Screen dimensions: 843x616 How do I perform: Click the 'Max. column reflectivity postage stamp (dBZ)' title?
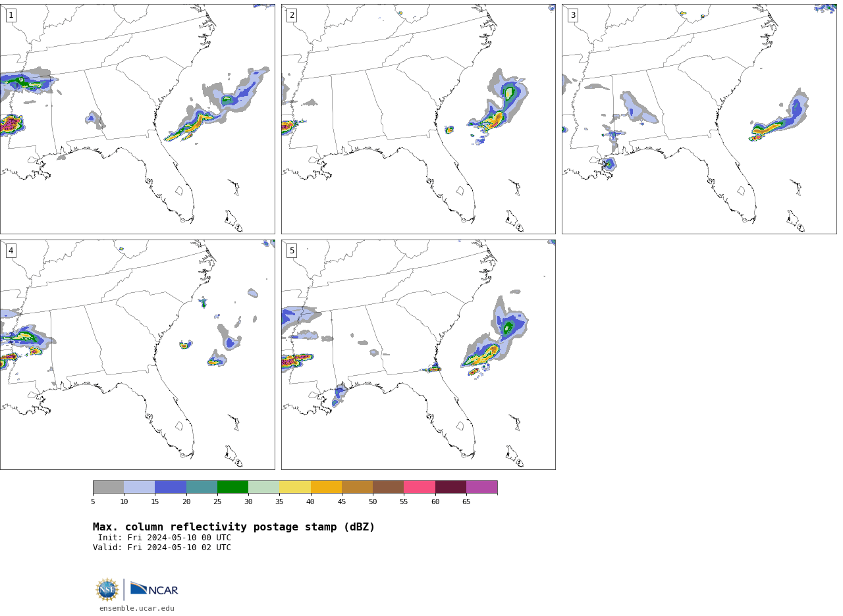[x=234, y=527]
